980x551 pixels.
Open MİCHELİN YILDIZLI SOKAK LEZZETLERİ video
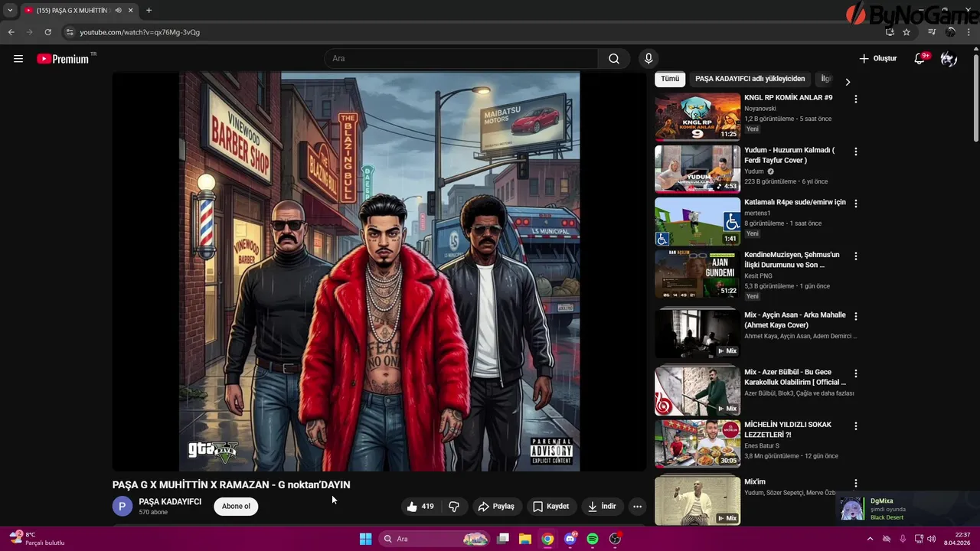click(697, 443)
